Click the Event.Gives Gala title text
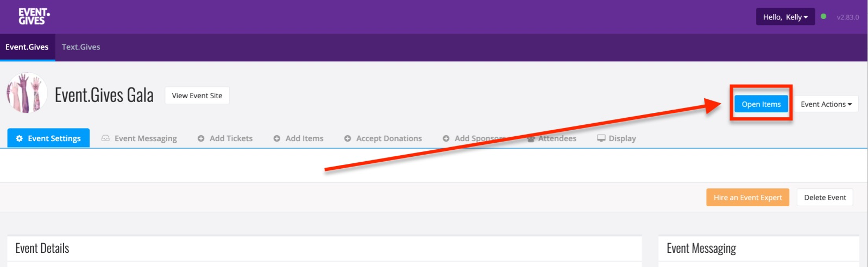Screen dimensions: 868x267 pyautogui.click(x=104, y=95)
